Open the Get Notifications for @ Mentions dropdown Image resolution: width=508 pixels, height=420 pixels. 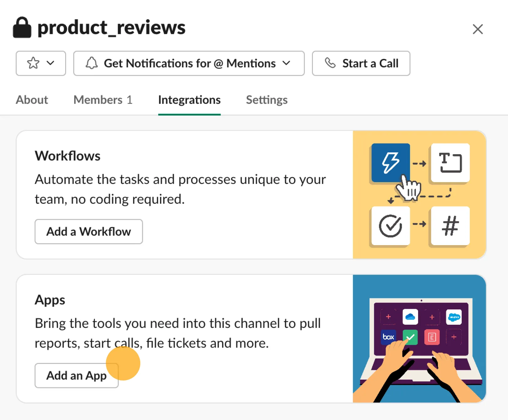189,63
